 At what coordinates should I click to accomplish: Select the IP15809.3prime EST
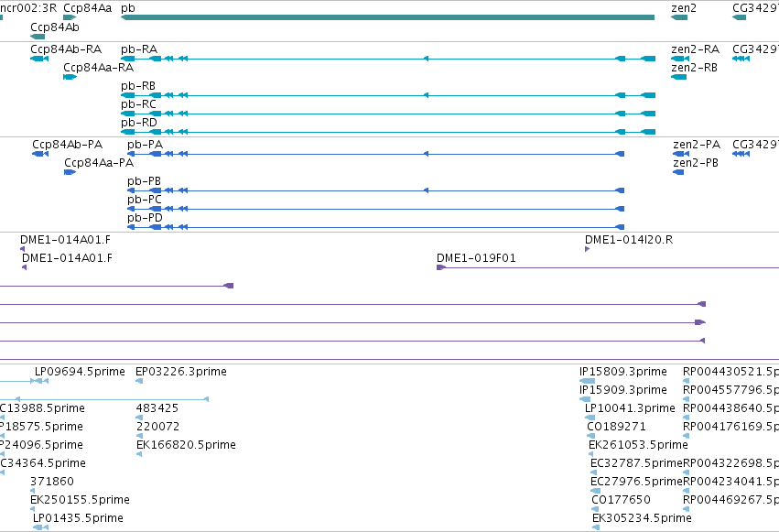(x=588, y=381)
